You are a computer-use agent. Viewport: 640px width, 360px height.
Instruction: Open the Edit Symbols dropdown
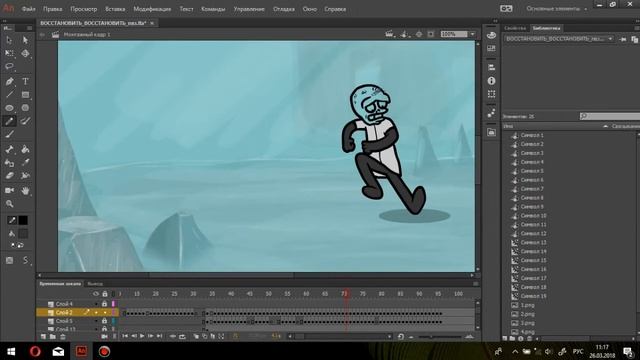[x=404, y=34]
